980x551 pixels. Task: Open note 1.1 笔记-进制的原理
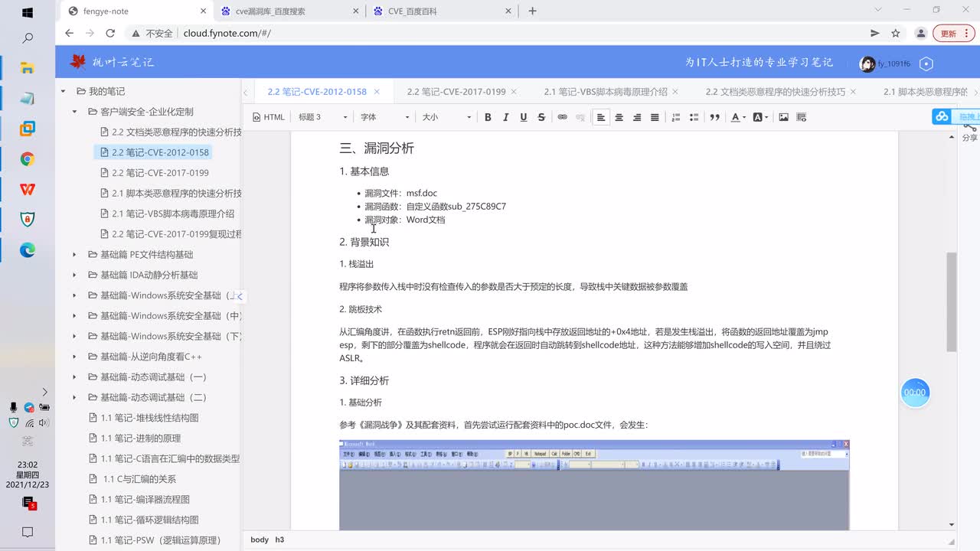point(141,438)
